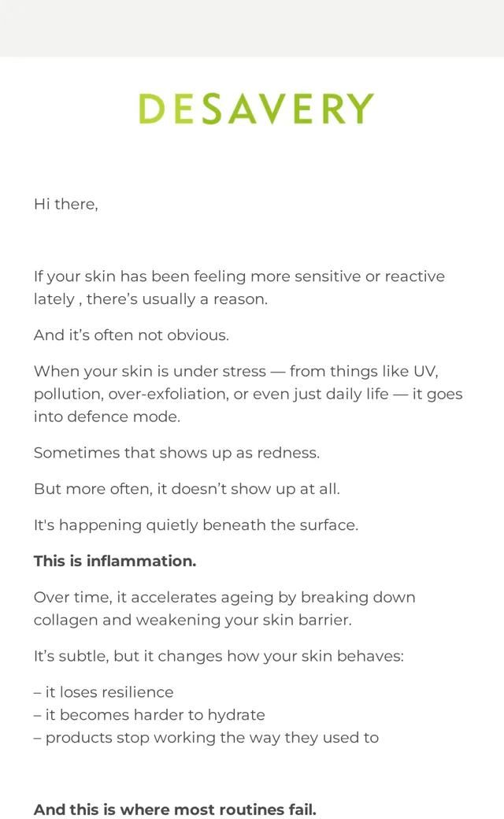Click bold line 'And this is where most routines fail.'
The image size is (504, 819).
[175, 809]
